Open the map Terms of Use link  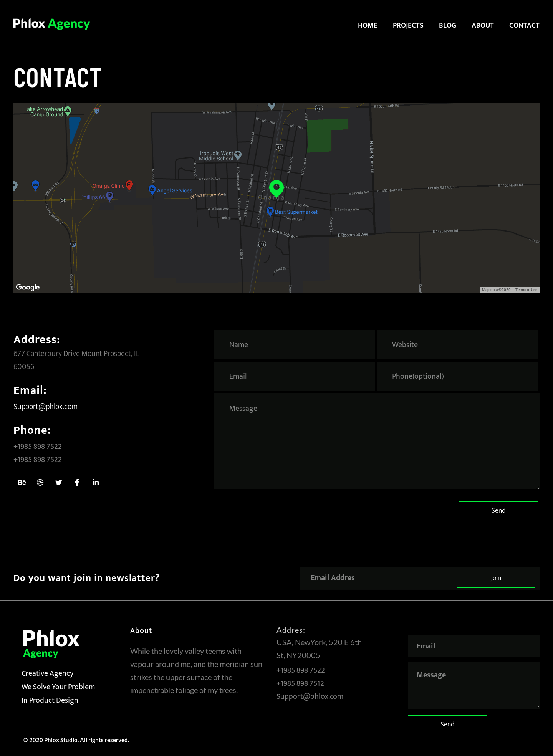pyautogui.click(x=526, y=290)
